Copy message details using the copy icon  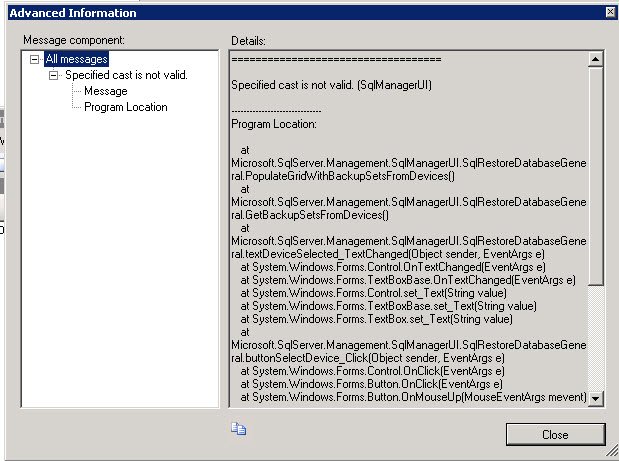pos(238,429)
